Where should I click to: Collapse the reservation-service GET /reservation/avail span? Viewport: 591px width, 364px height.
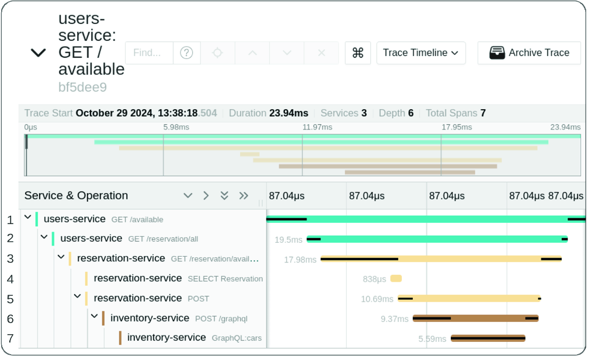[61, 257]
